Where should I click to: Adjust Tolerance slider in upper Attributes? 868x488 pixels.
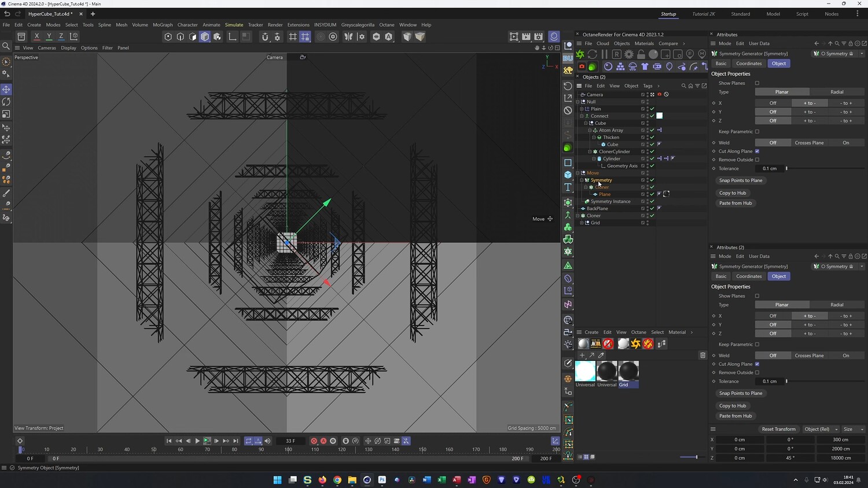(x=825, y=169)
